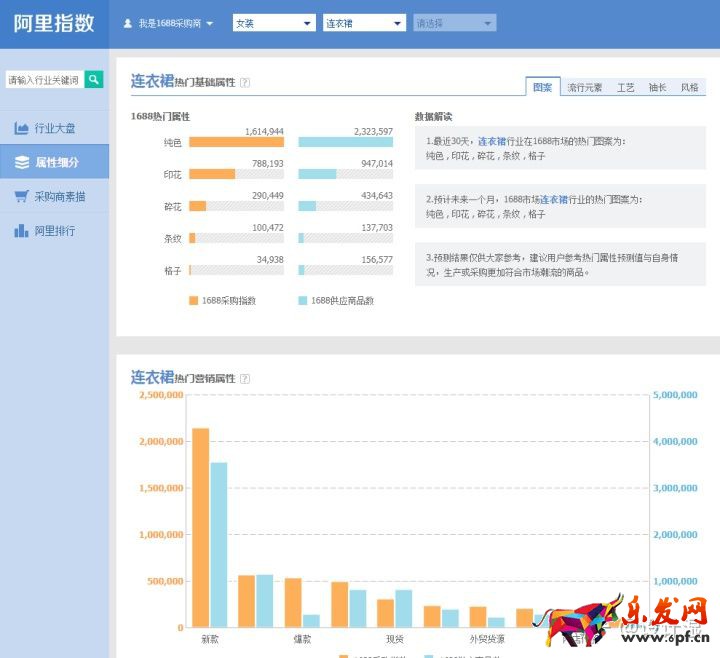Expand the 我是1688采购商 role menu
The height and width of the screenshot is (658, 720).
point(209,23)
